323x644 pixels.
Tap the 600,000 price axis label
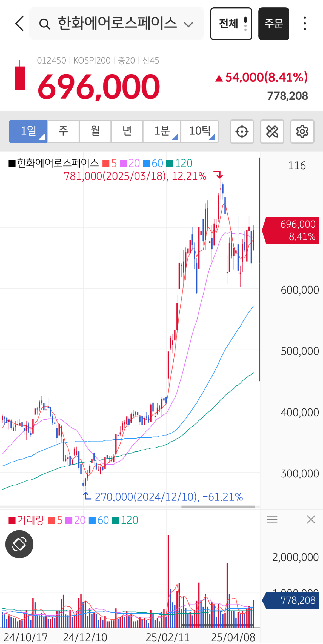(x=300, y=290)
